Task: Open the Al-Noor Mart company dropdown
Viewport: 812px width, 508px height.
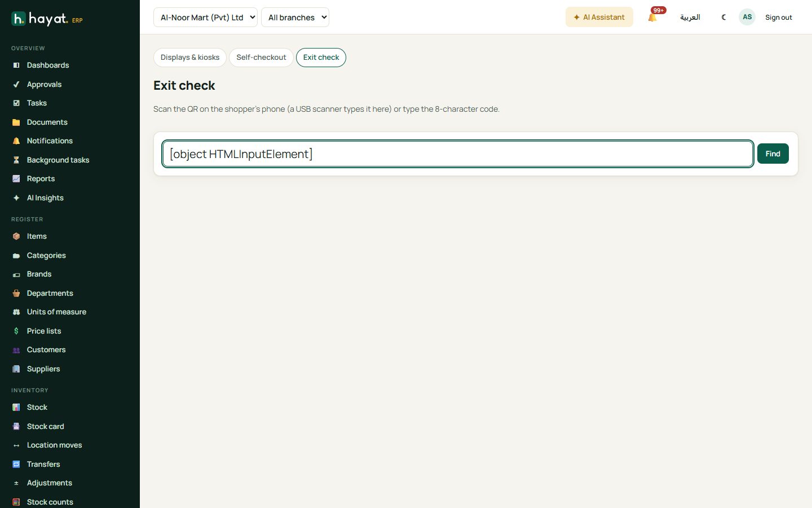Action: click(205, 17)
